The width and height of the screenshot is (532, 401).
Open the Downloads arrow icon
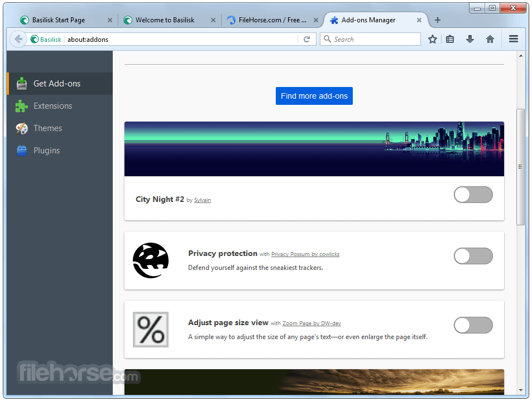point(470,40)
